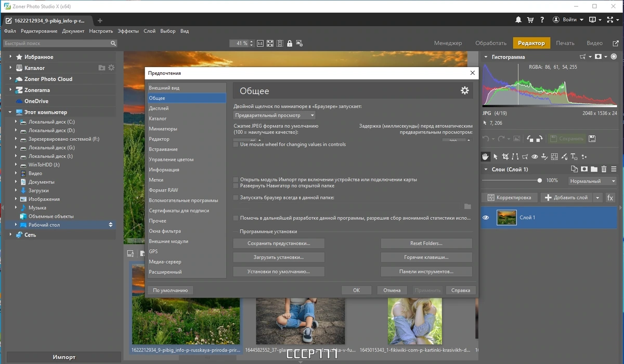Toggle visibility eye of Слой 1
Image resolution: width=624 pixels, height=364 pixels.
click(486, 217)
